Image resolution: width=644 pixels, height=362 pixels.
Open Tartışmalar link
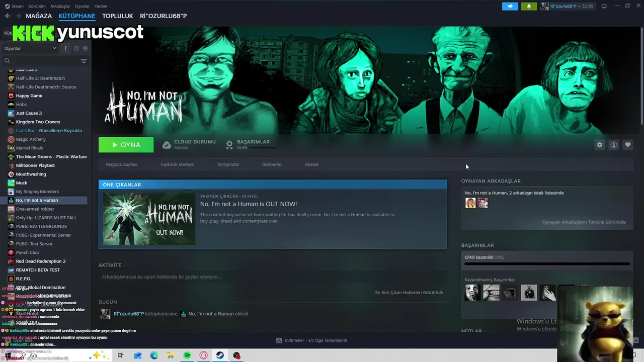(x=228, y=164)
